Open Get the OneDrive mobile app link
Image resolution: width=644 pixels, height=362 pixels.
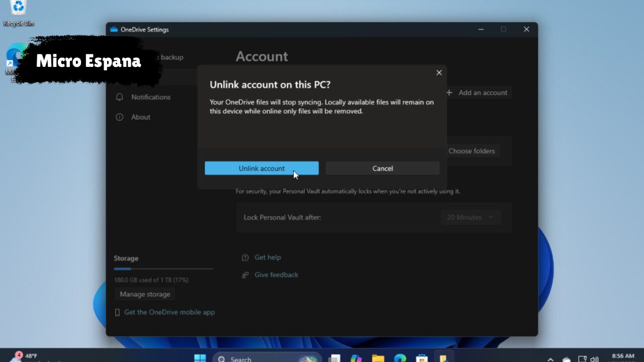pyautogui.click(x=169, y=312)
